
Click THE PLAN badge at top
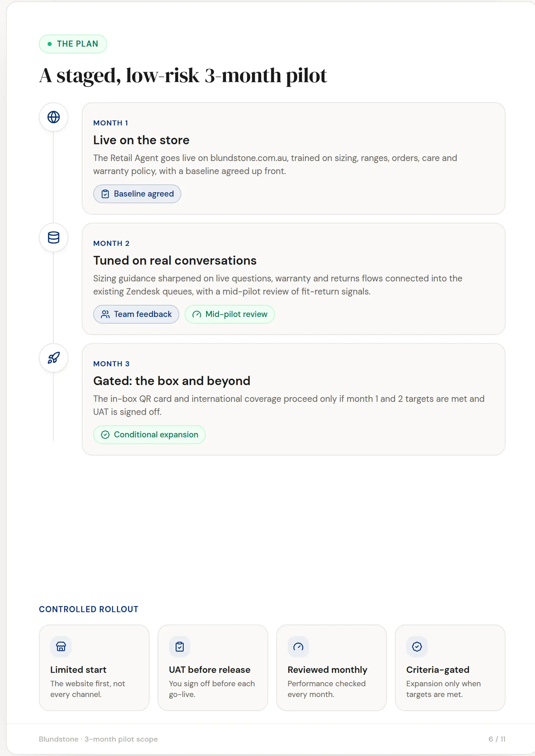click(x=73, y=44)
